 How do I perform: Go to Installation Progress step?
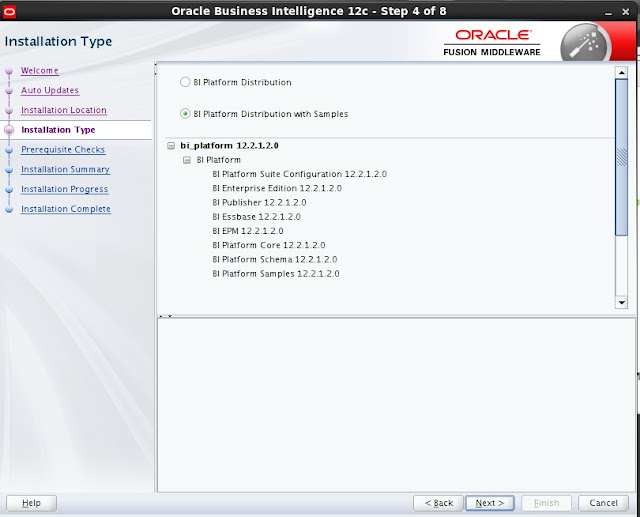click(64, 189)
